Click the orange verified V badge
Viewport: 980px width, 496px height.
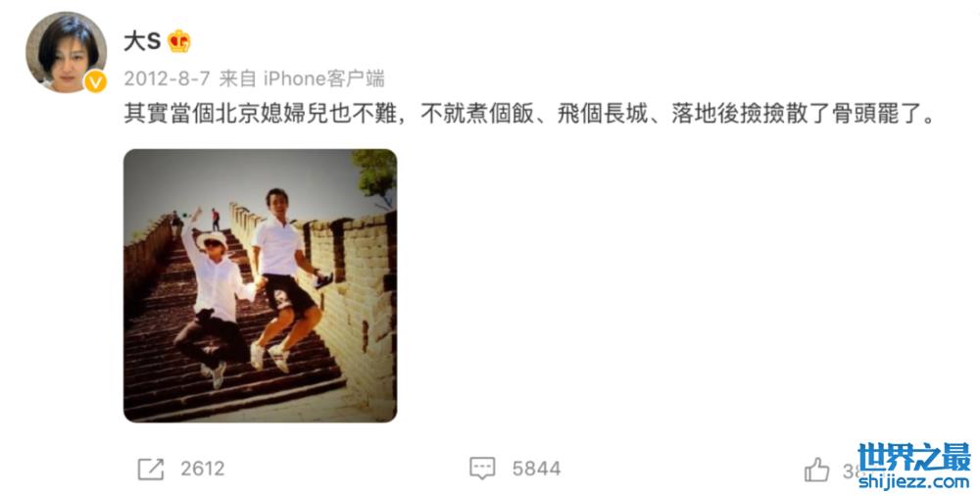click(x=96, y=81)
